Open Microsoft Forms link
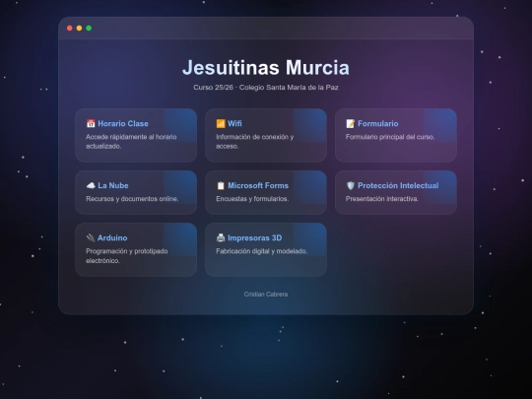532x399 pixels. coord(258,185)
